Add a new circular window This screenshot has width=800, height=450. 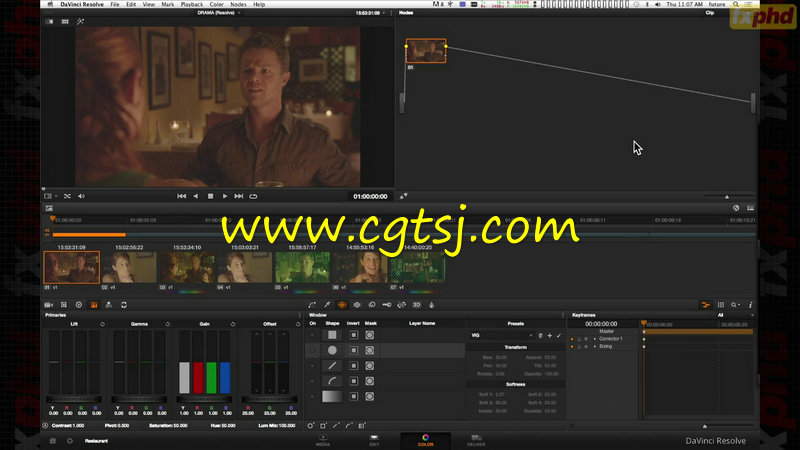pos(310,425)
